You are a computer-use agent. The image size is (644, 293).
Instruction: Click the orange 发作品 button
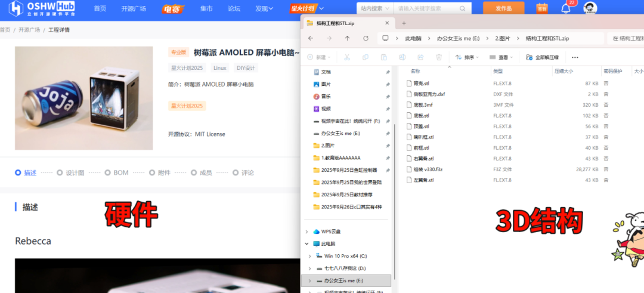(x=503, y=8)
